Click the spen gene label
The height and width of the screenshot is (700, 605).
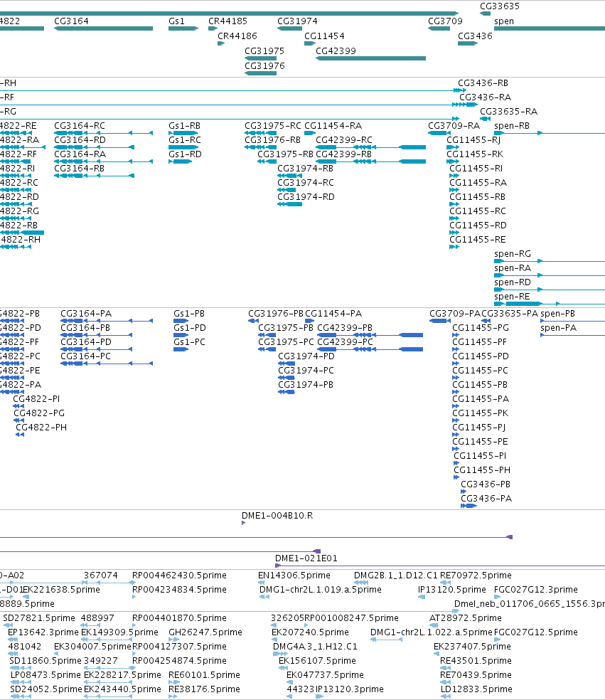[x=504, y=21]
